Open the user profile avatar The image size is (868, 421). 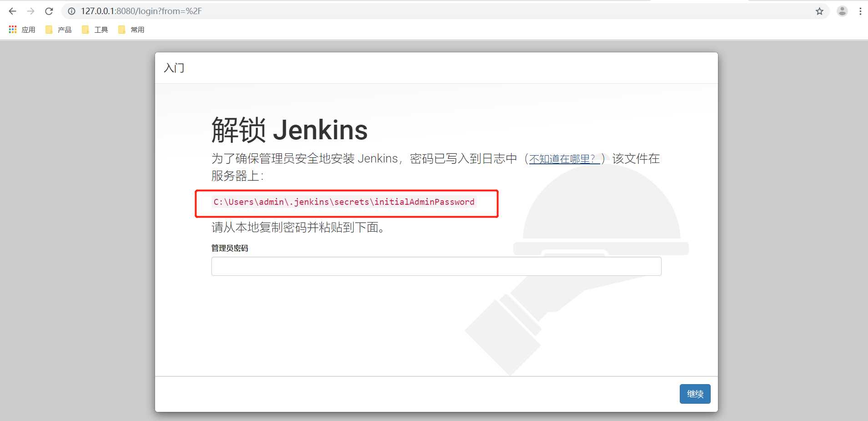[842, 11]
